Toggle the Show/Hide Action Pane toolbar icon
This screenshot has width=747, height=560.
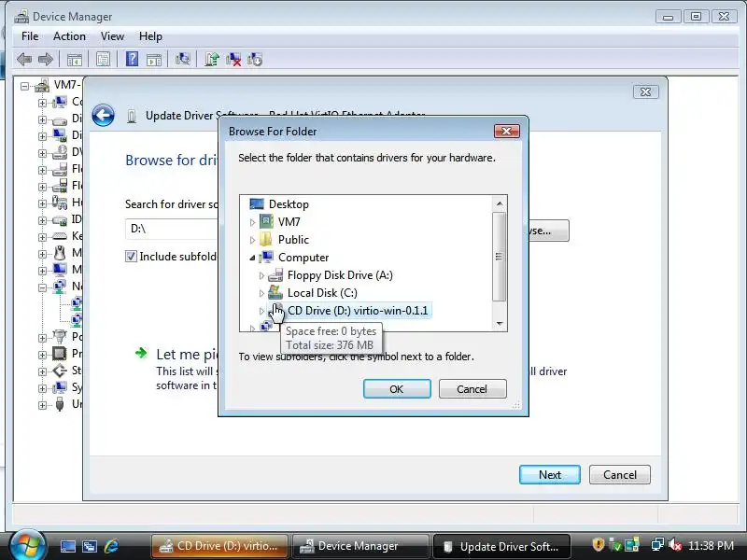point(154,60)
